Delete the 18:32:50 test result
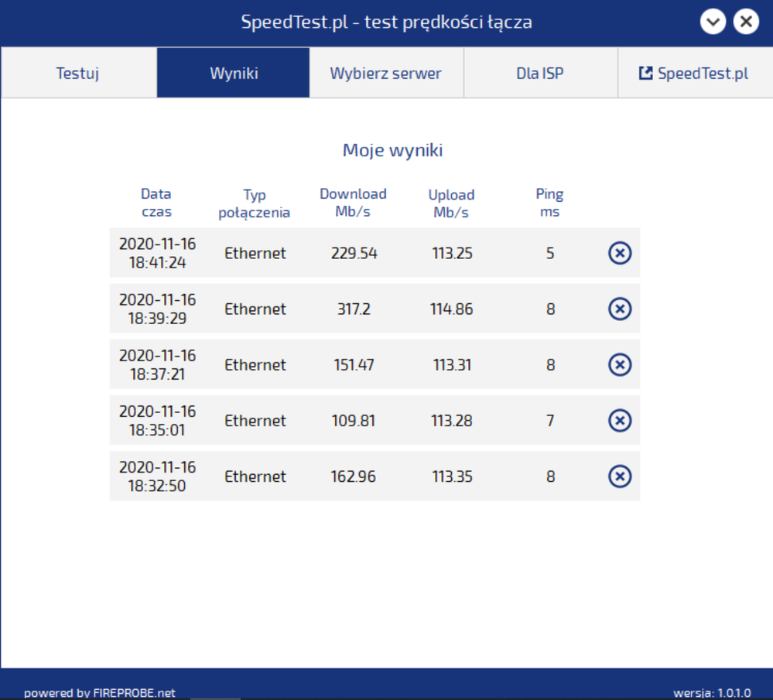 (620, 476)
